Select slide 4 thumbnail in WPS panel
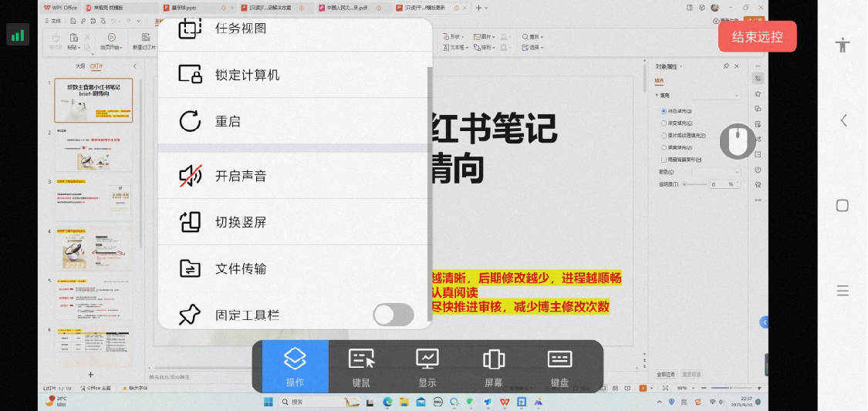 (93, 248)
